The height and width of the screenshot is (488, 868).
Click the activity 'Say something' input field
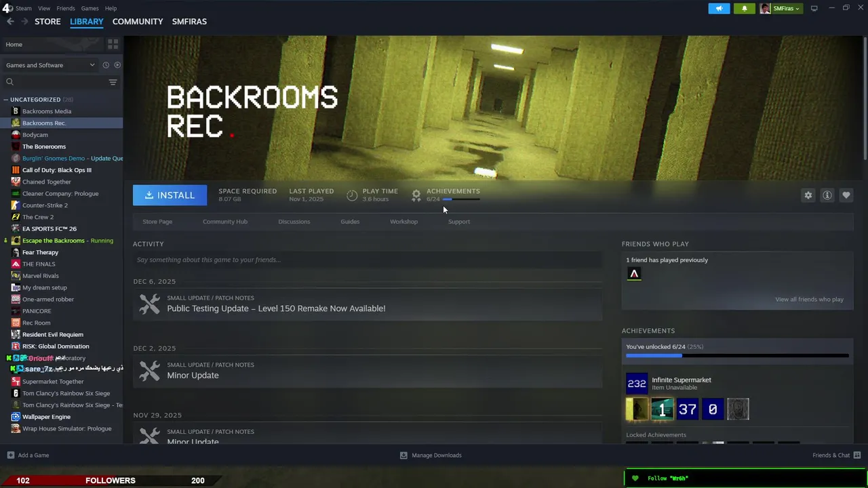(368, 260)
